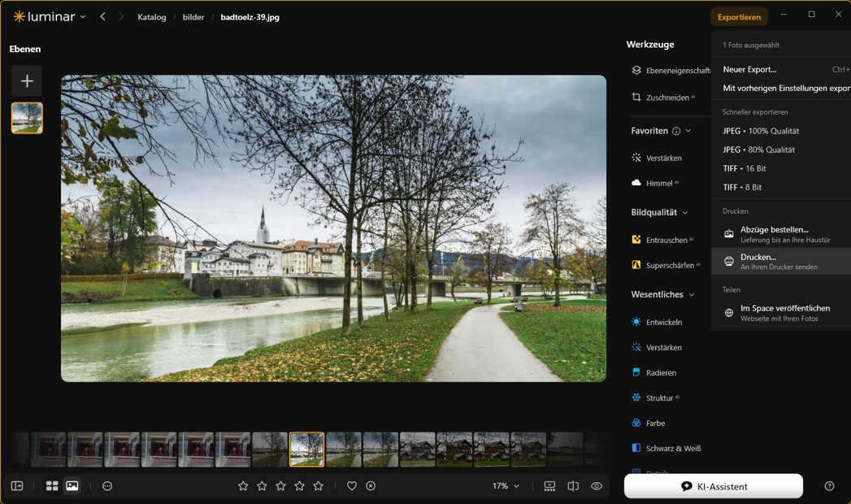Viewport: 851px width, 504px height.
Task: Collapse the Favoriten section
Action: pos(688,131)
